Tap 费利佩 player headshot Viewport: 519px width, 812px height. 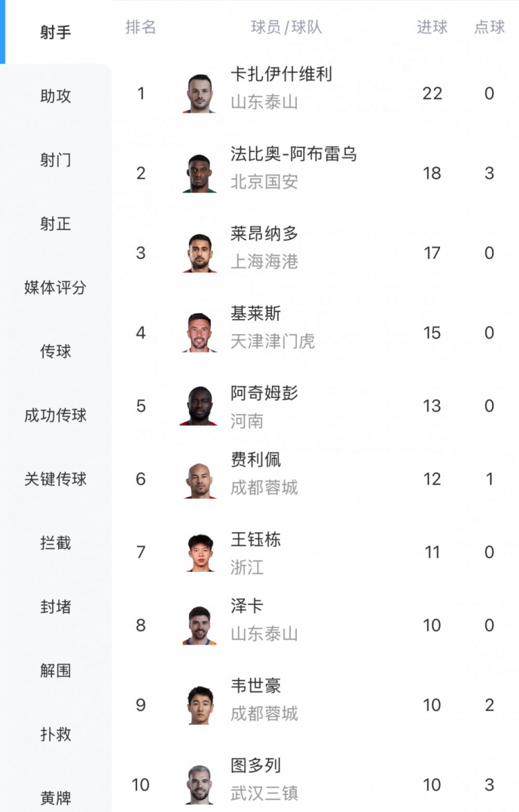(199, 480)
